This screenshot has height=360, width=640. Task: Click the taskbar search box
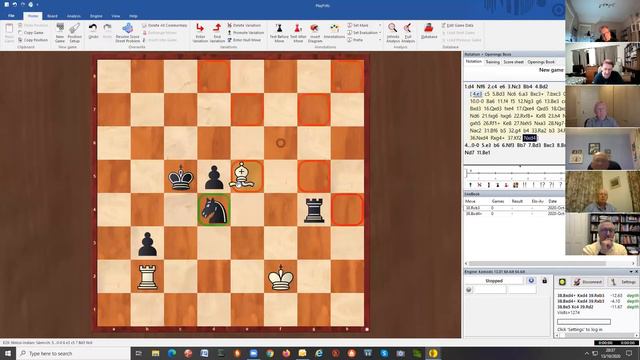pos(73,353)
